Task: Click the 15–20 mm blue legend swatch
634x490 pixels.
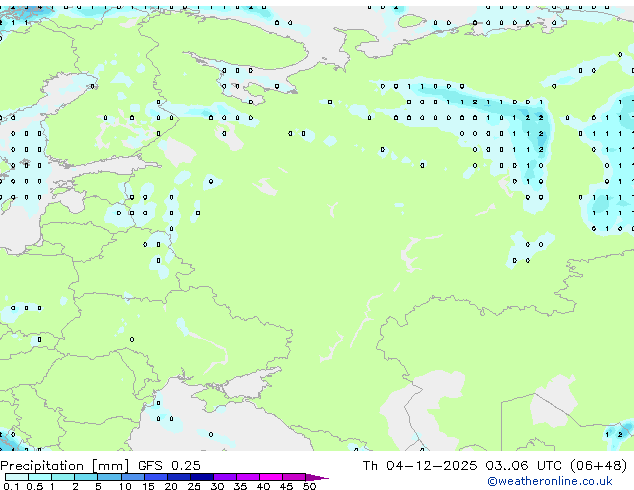Action: 155,477
